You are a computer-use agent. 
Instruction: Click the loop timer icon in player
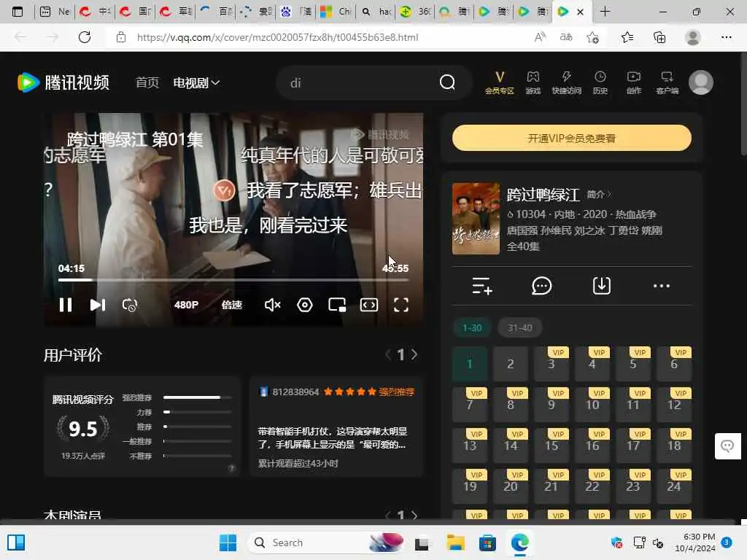(130, 305)
